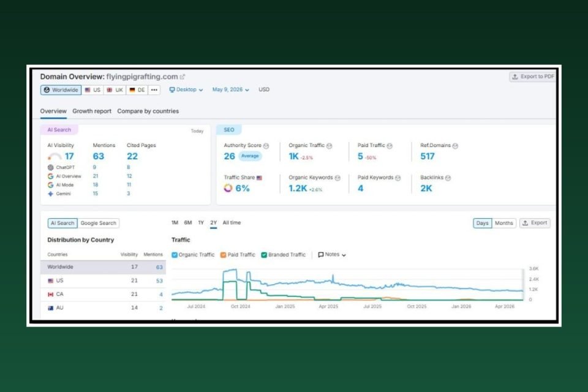Image resolution: width=588 pixels, height=392 pixels.
Task: Click info icon next to Paid Keywords
Action: (x=398, y=178)
